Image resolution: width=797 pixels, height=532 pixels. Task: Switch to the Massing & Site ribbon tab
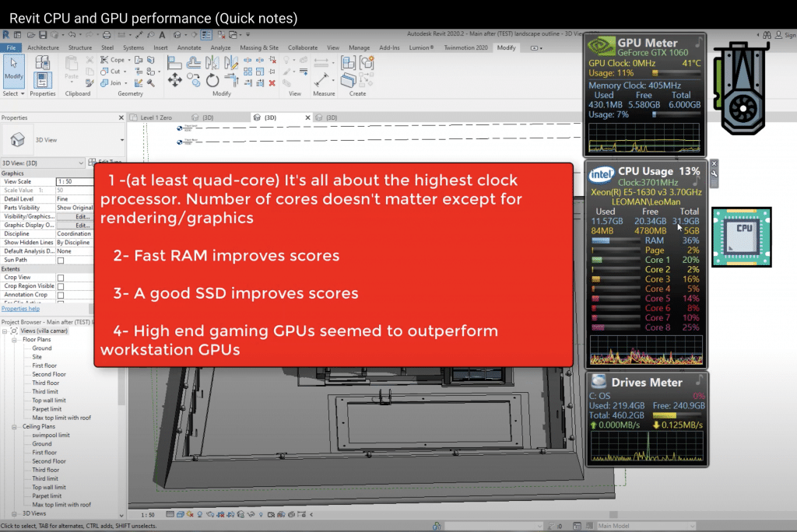click(259, 47)
